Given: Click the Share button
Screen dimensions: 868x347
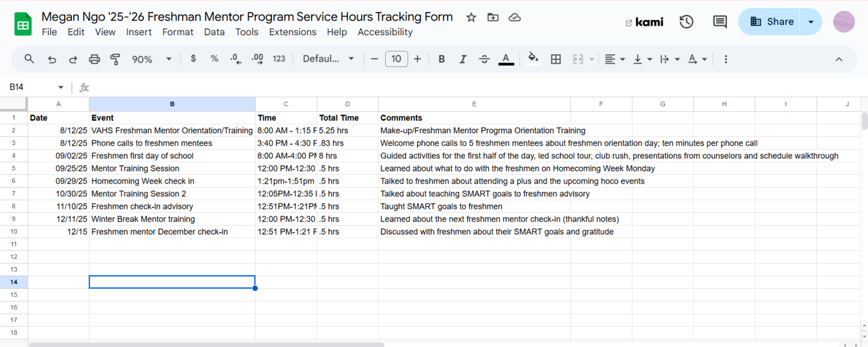Looking at the screenshot, I should click(x=771, y=22).
